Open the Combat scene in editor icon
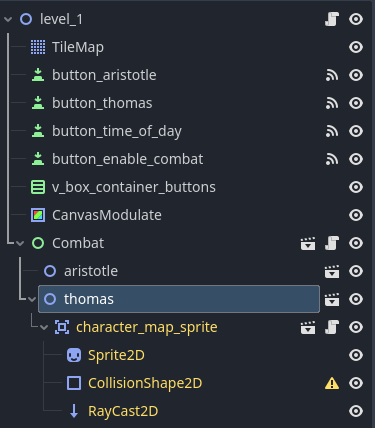Screen dimensions: 375x428 pos(308,243)
